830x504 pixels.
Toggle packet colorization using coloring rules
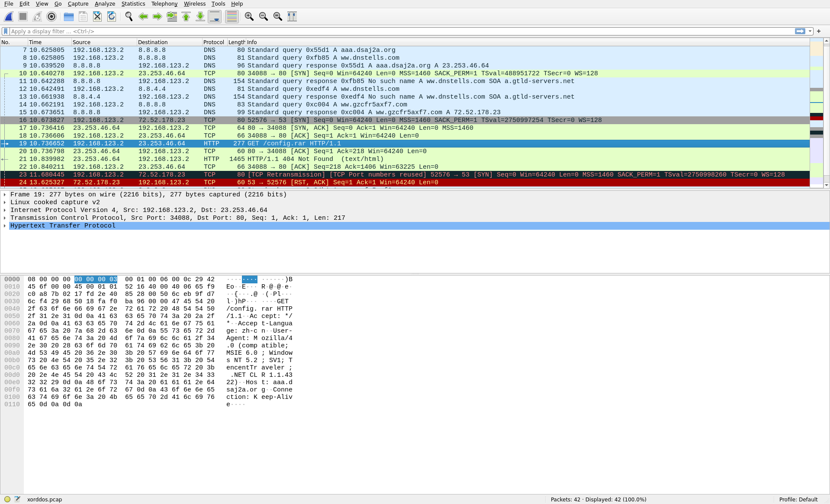pyautogui.click(x=232, y=16)
